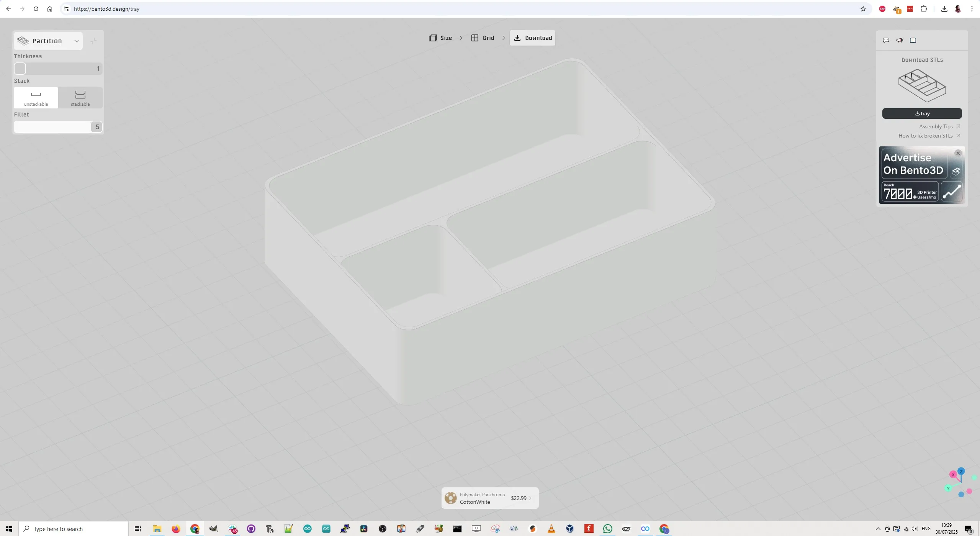Image resolution: width=980 pixels, height=536 pixels.
Task: Go to the Grid step
Action: pyautogui.click(x=483, y=38)
